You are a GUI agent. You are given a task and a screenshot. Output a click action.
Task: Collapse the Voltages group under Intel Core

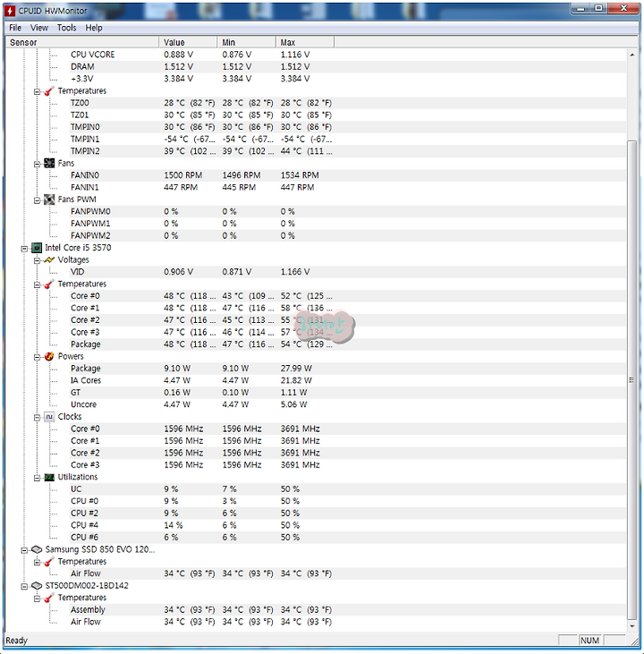pyautogui.click(x=38, y=261)
